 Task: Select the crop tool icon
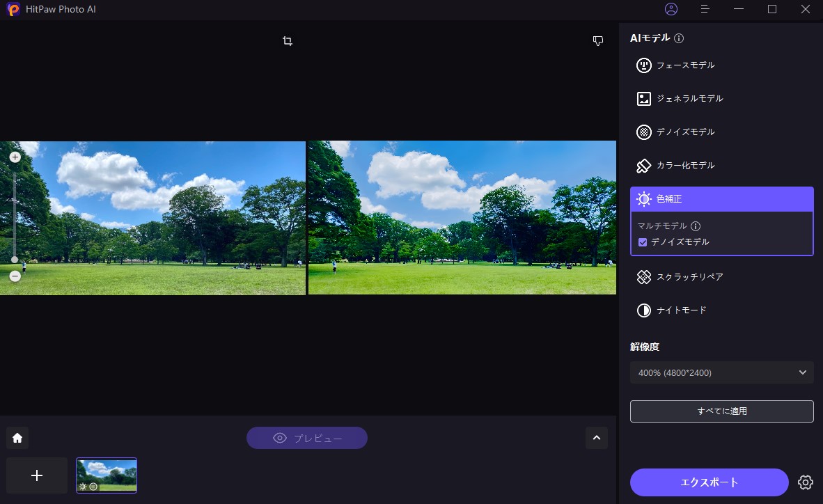[288, 41]
